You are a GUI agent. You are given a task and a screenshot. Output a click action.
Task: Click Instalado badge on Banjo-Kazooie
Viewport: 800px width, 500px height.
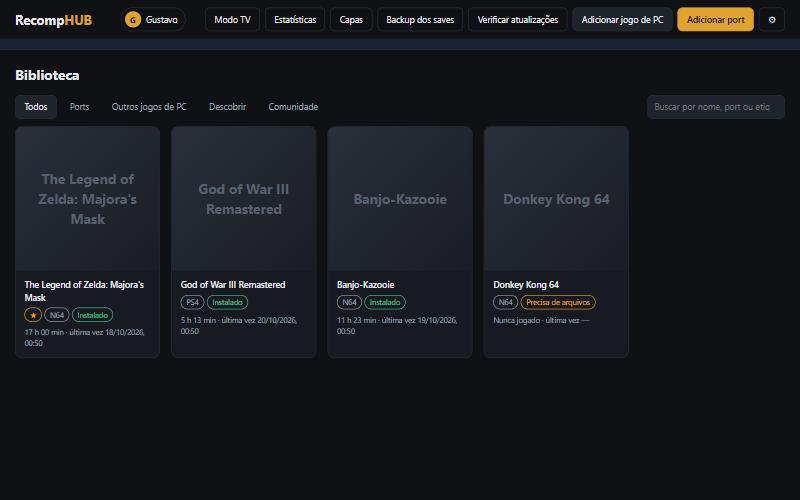[x=385, y=303]
